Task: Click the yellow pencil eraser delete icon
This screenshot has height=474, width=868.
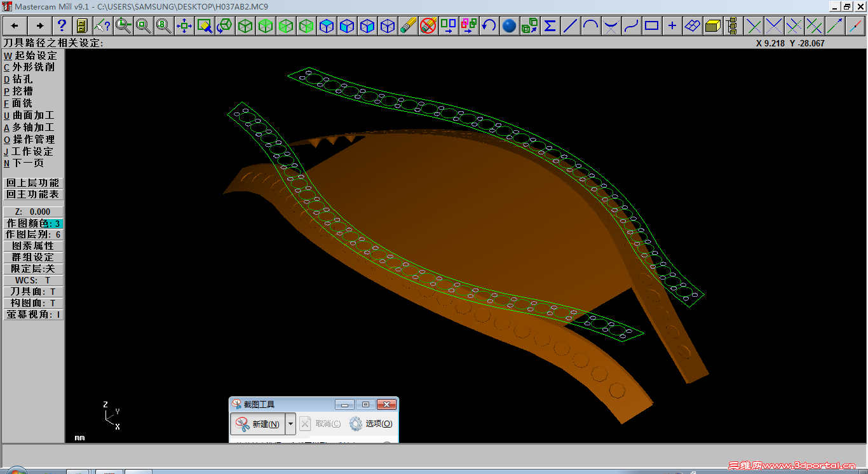Action: pos(407,26)
